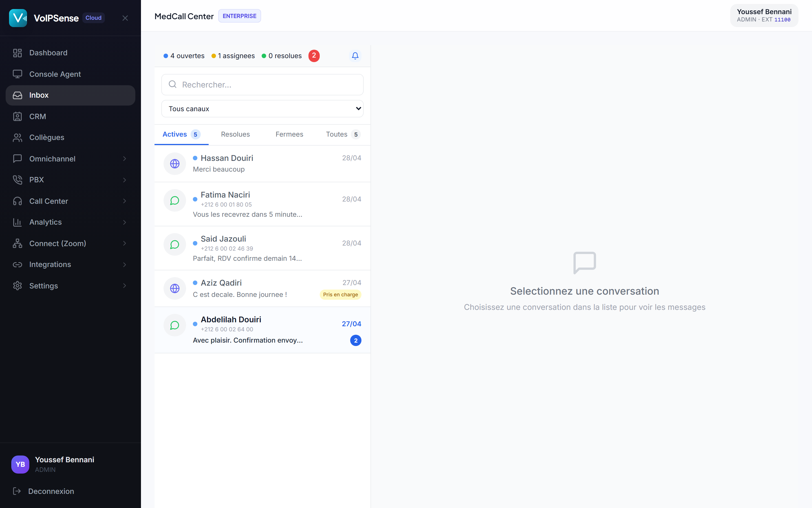Click the Deconnexion logout link

point(51,491)
